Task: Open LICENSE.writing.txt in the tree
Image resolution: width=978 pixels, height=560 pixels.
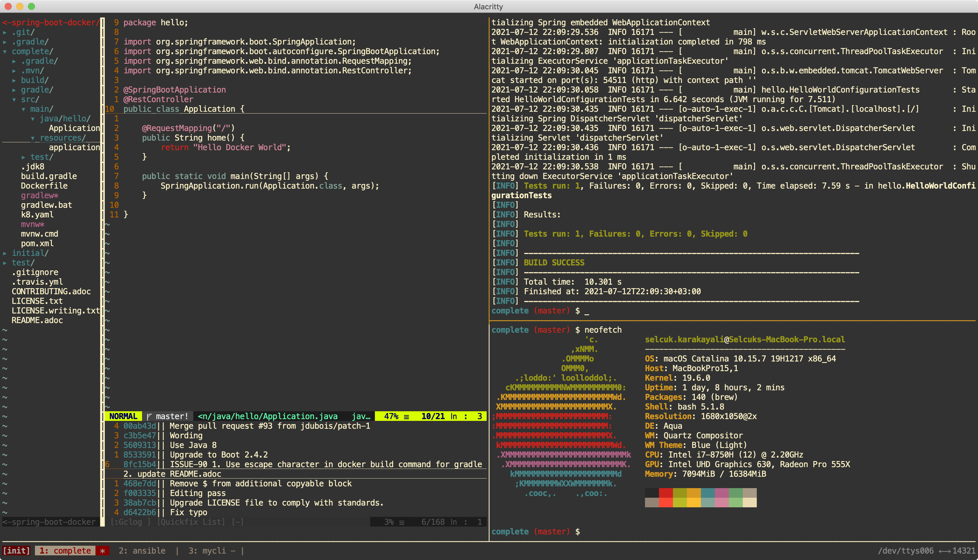Action: 56,311
